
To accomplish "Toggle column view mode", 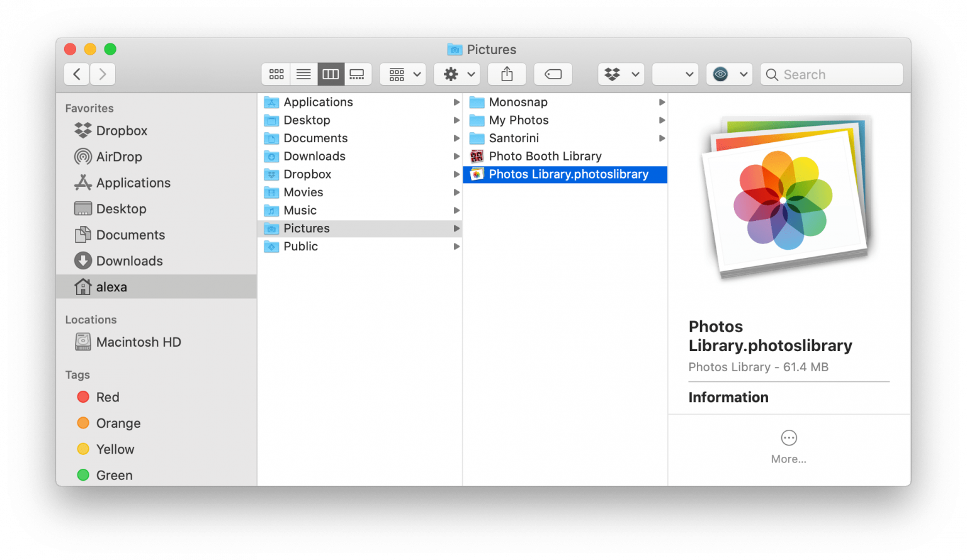I will tap(331, 74).
